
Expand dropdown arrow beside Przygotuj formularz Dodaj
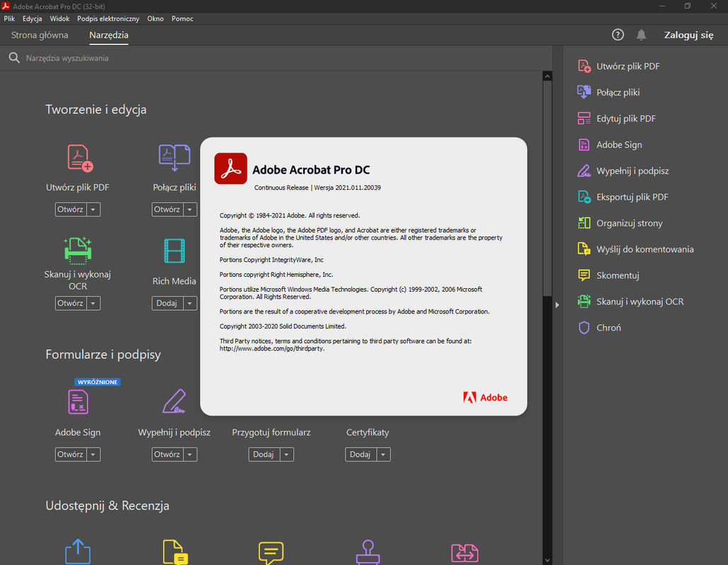coord(286,455)
